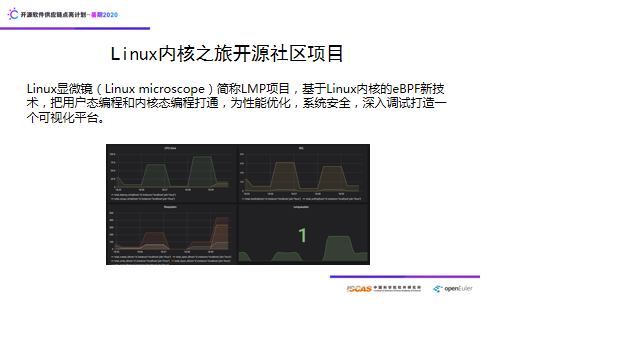Screen dimensions: 640x360
Task: Click the IRQ panel title
Action: [301, 148]
